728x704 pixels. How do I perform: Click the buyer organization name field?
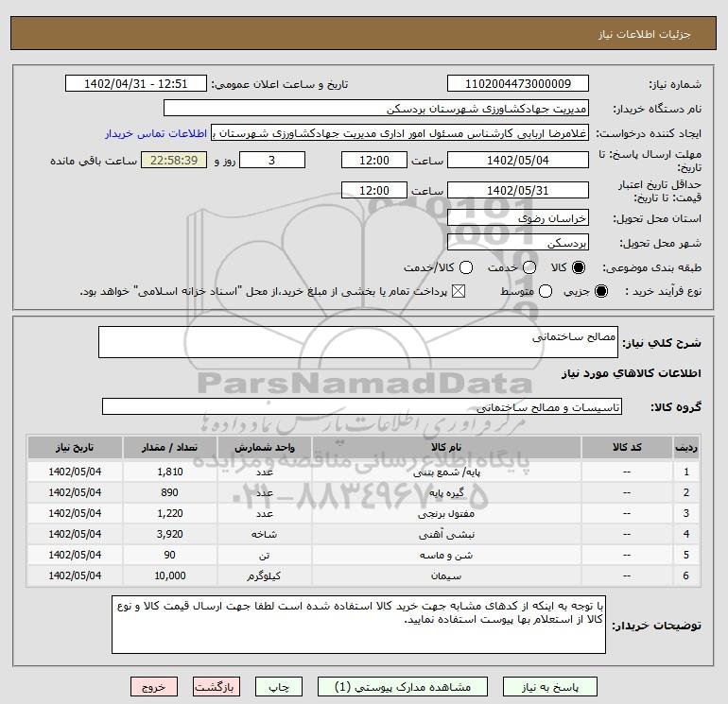pyautogui.click(x=376, y=109)
